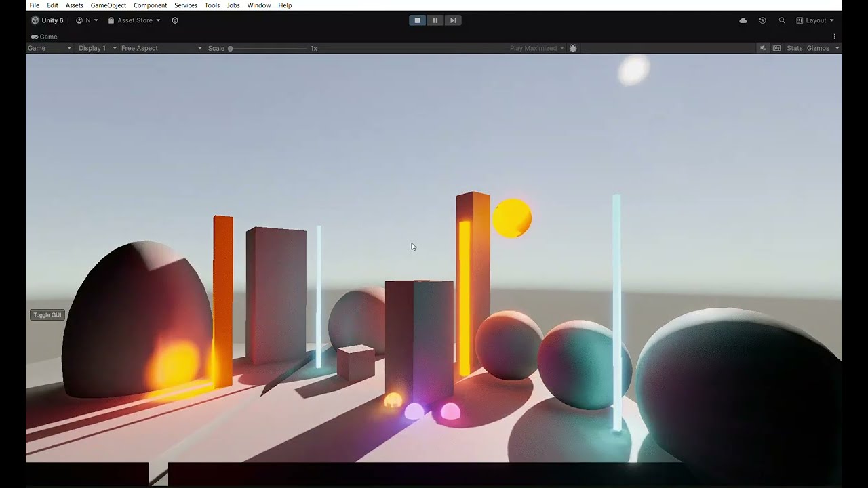This screenshot has width=868, height=488.
Task: Select the Game tab
Action: coord(44,37)
